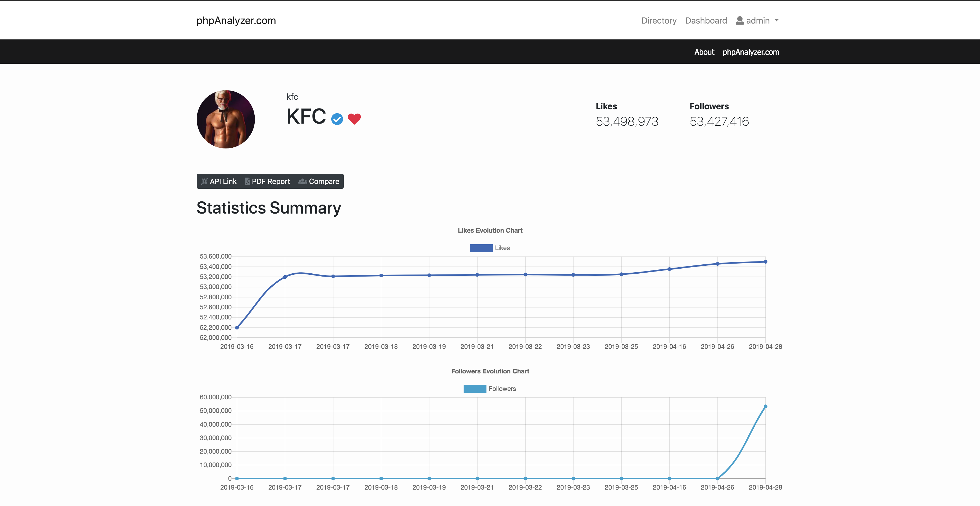Click Followers chart point at 2019-03-22
The height and width of the screenshot is (506, 980).
tap(525, 478)
